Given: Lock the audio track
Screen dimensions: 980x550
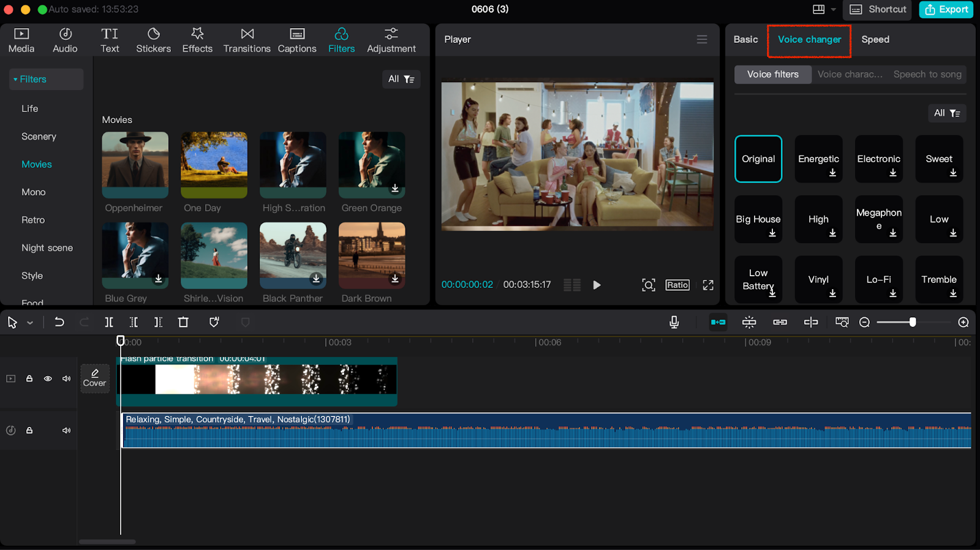Looking at the screenshot, I should click(x=29, y=431).
